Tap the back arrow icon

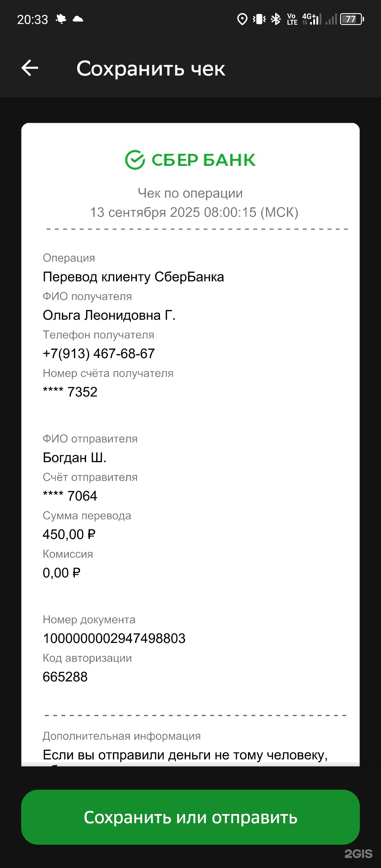pos(30,68)
